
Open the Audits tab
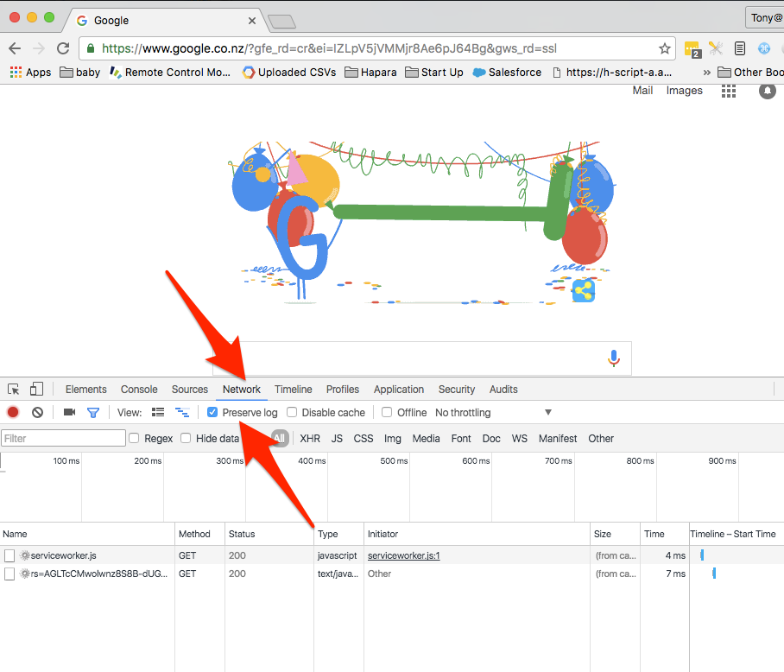point(503,390)
